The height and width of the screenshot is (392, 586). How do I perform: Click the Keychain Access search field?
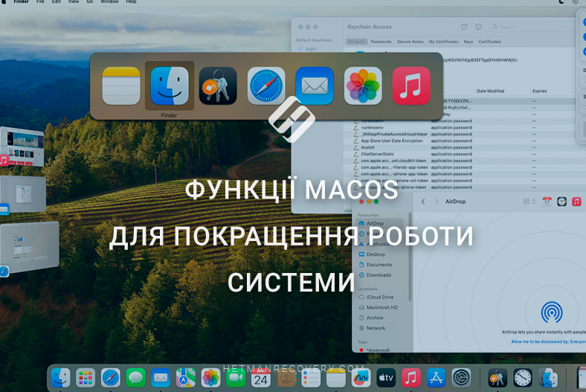pos(537,27)
